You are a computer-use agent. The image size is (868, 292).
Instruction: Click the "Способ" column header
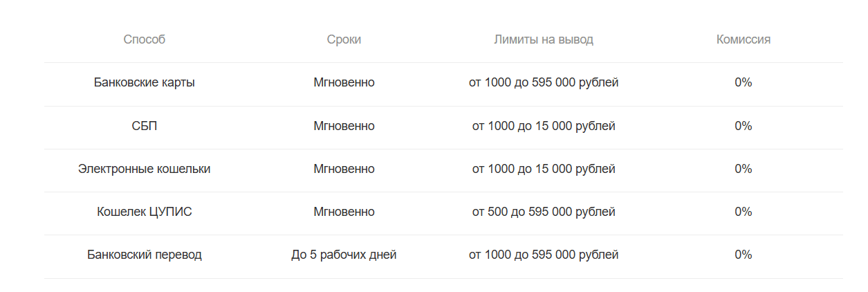click(x=145, y=39)
